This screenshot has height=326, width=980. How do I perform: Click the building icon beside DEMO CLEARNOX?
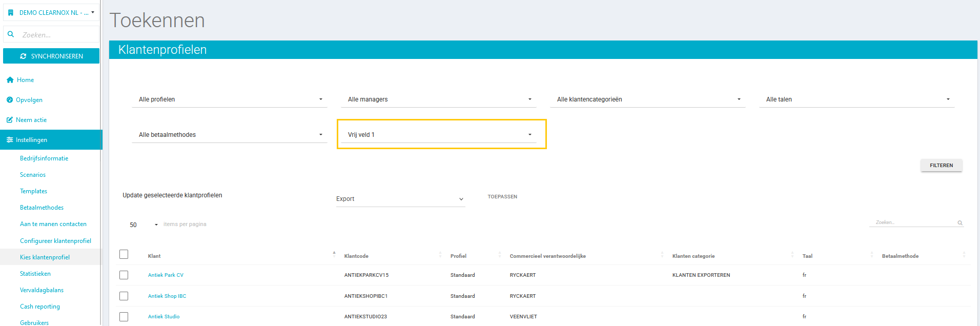click(11, 13)
